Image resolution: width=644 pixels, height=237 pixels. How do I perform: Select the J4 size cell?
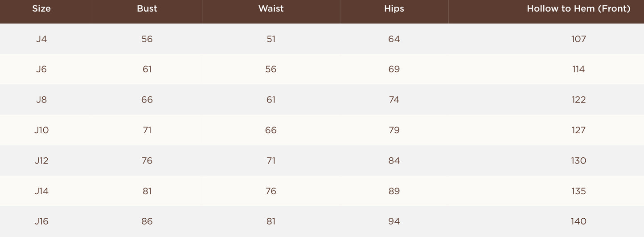tap(41, 39)
